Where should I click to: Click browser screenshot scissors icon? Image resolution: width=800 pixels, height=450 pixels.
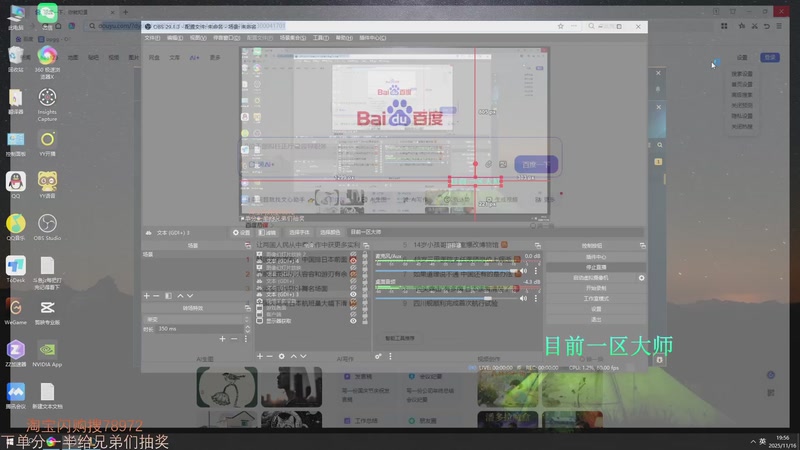click(x=754, y=26)
